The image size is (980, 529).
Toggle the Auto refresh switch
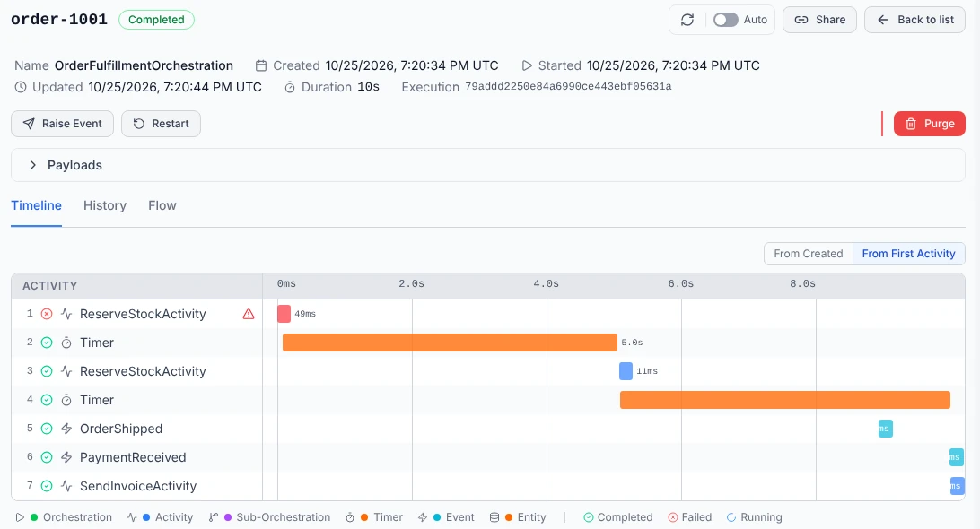(x=725, y=20)
